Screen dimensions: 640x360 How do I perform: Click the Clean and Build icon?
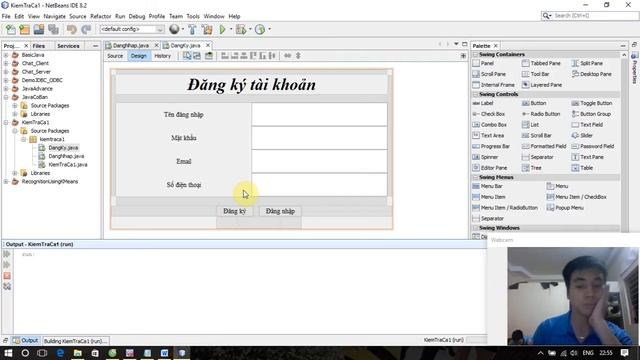[207, 29]
